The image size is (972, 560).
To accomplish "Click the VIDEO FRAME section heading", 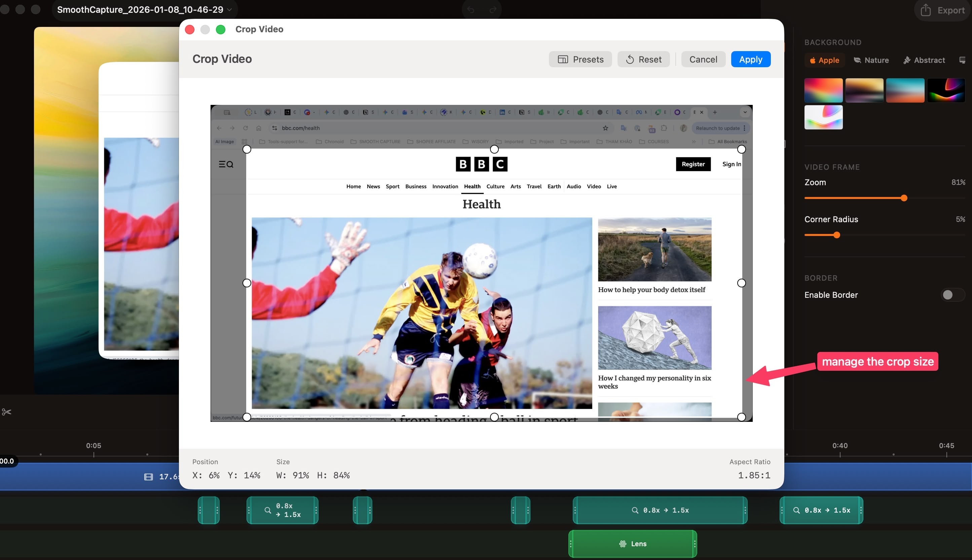I will point(832,167).
